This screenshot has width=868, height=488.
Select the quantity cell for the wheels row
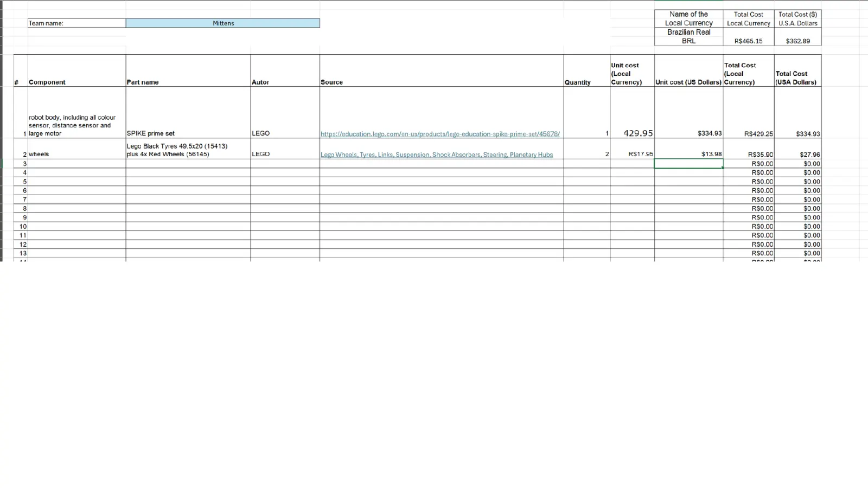[x=587, y=149]
